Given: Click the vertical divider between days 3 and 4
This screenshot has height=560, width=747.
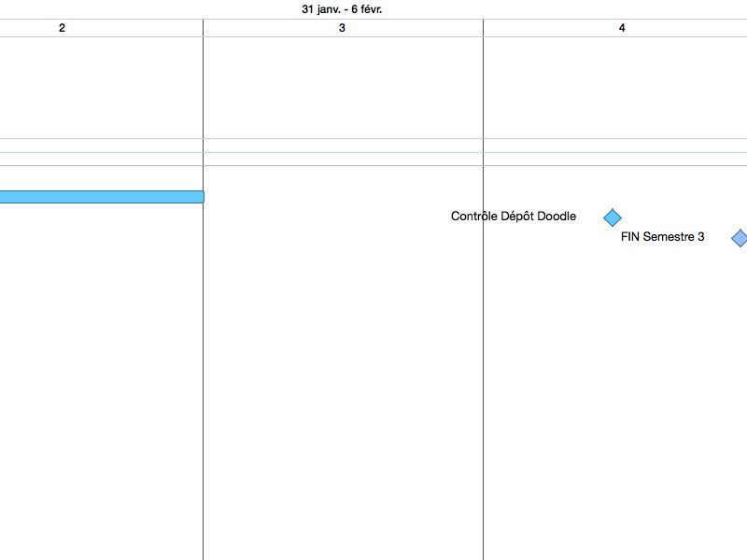Looking at the screenshot, I should point(483,373).
